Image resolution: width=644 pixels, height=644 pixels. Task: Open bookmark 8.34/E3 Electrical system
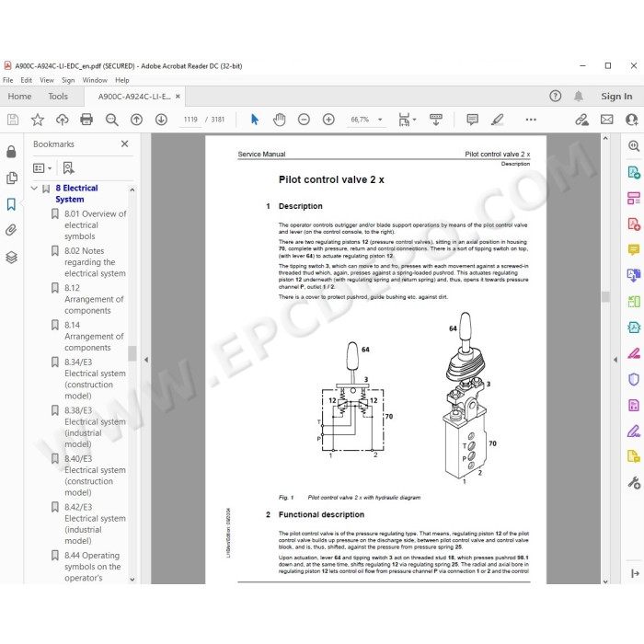pyautogui.click(x=95, y=379)
